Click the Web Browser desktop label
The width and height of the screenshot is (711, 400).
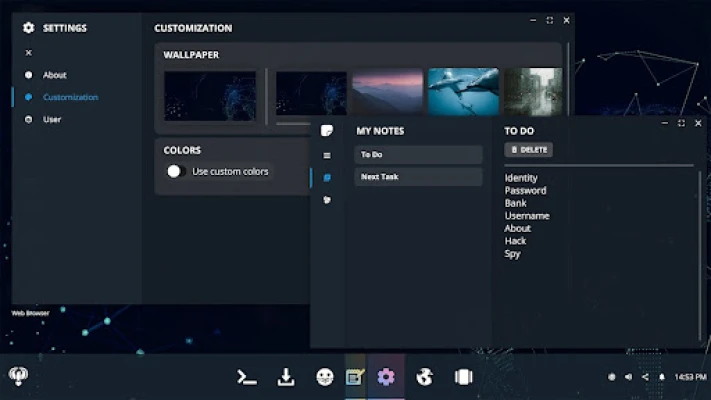30,313
